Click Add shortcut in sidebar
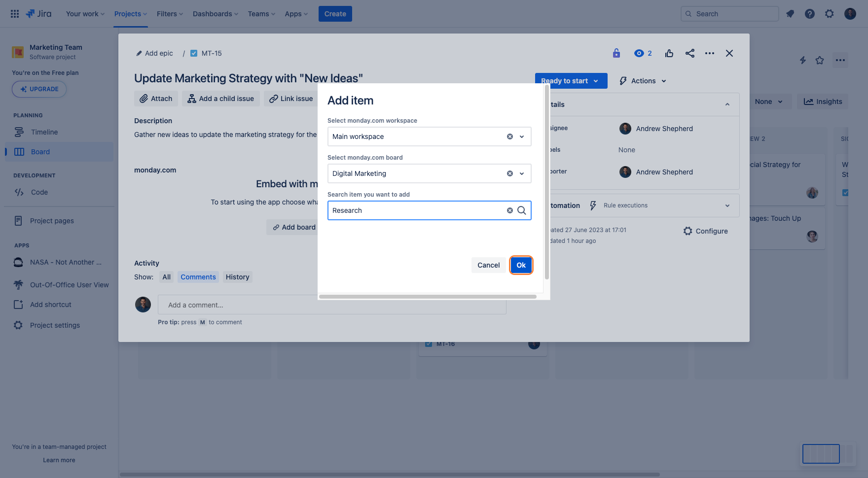Screen dimensions: 868x478 (x=59, y=305)
